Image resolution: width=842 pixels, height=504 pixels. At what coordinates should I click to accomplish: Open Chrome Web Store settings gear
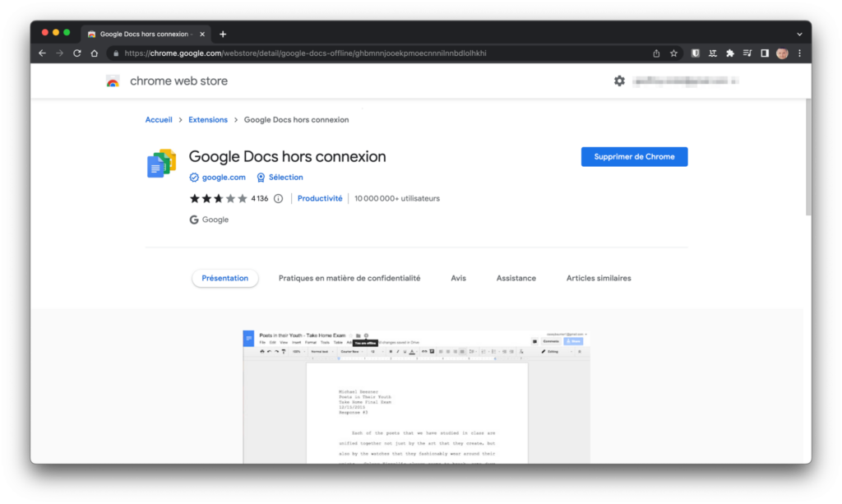point(619,81)
